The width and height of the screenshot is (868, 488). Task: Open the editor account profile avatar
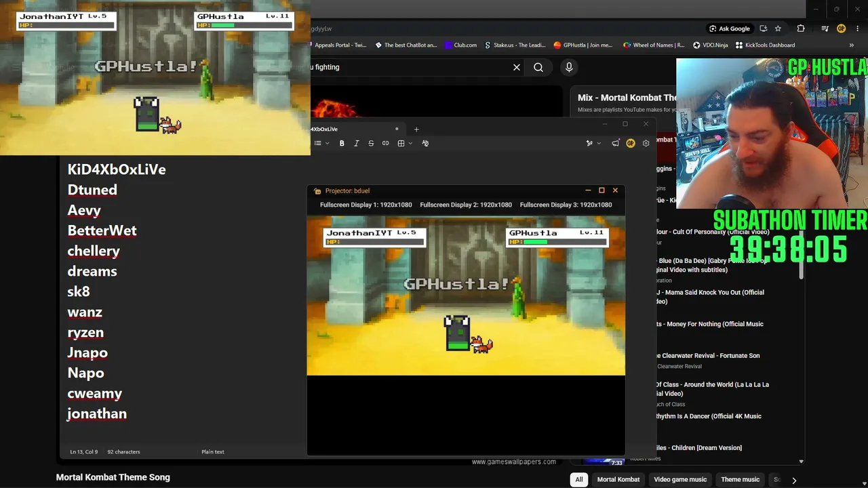(x=631, y=143)
